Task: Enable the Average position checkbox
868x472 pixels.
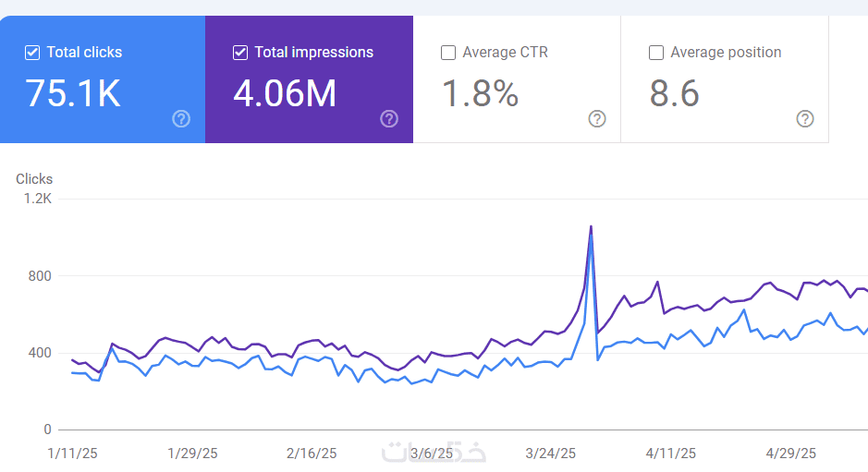Action: coord(656,53)
